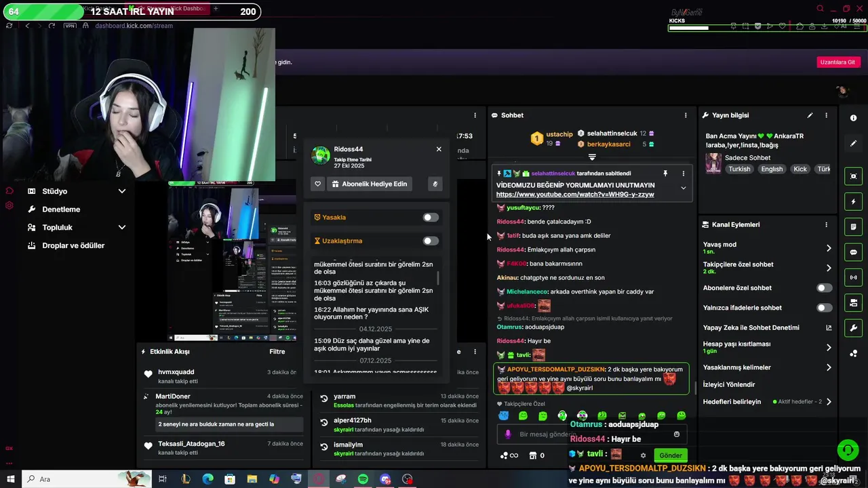This screenshot has height=488, width=868.
Task: Select the Turkish tag
Action: (x=739, y=169)
